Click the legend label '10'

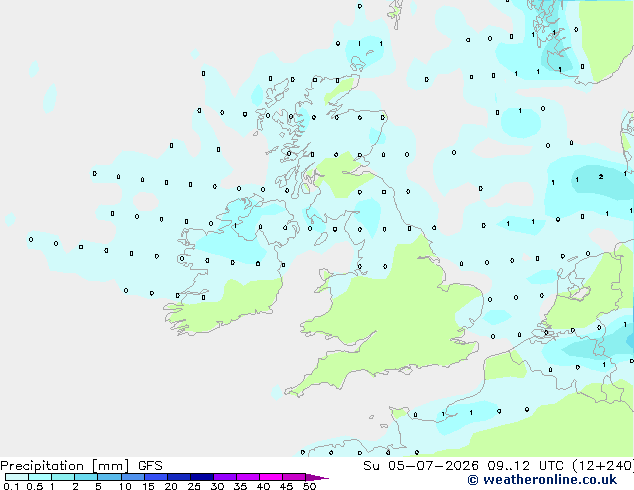point(125,486)
